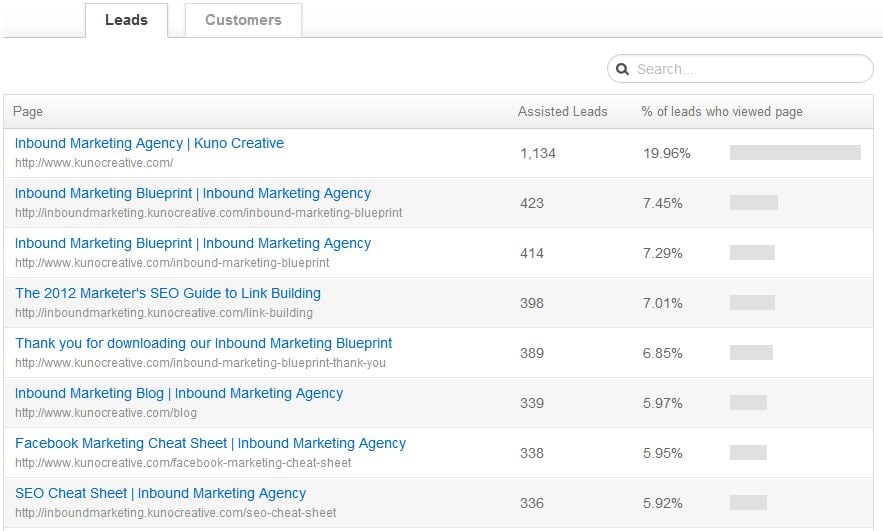Click the 7.45% percentage bar
The image size is (883, 531).
click(754, 203)
